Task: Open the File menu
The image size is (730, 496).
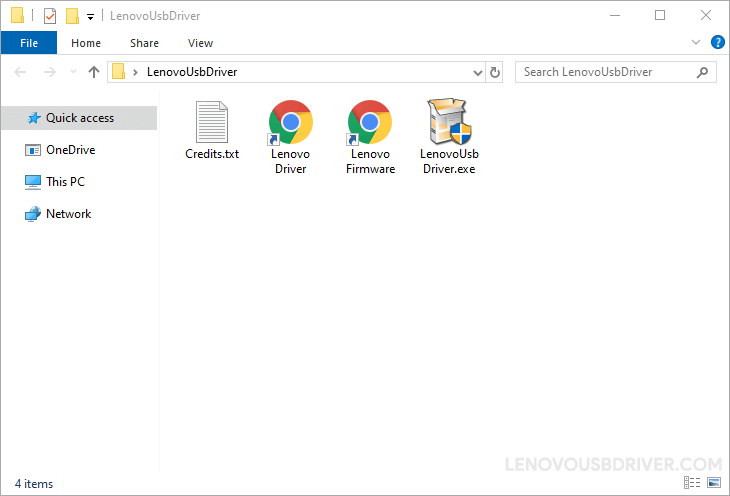Action: (29, 43)
